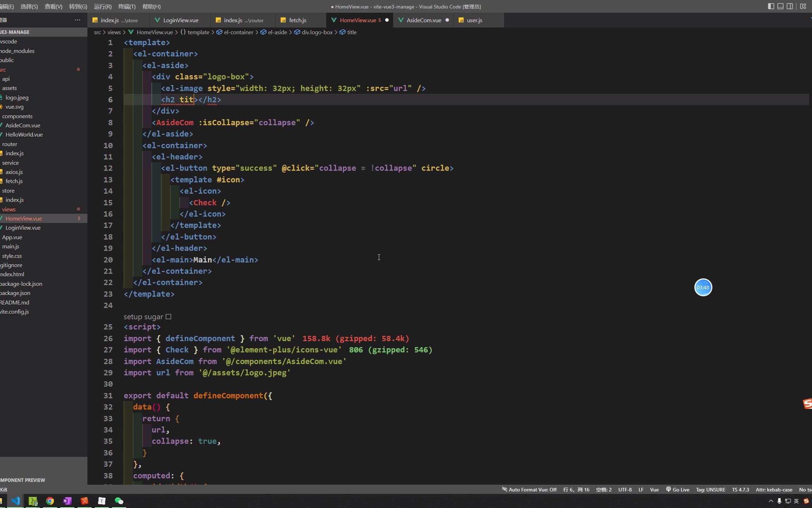Open 查看(V) menu
Screen dimensions: 812x508
tap(54, 6)
